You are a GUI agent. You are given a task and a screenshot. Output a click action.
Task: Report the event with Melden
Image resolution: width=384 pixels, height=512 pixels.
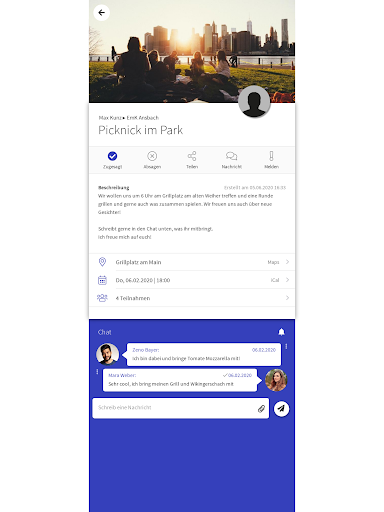point(271,156)
